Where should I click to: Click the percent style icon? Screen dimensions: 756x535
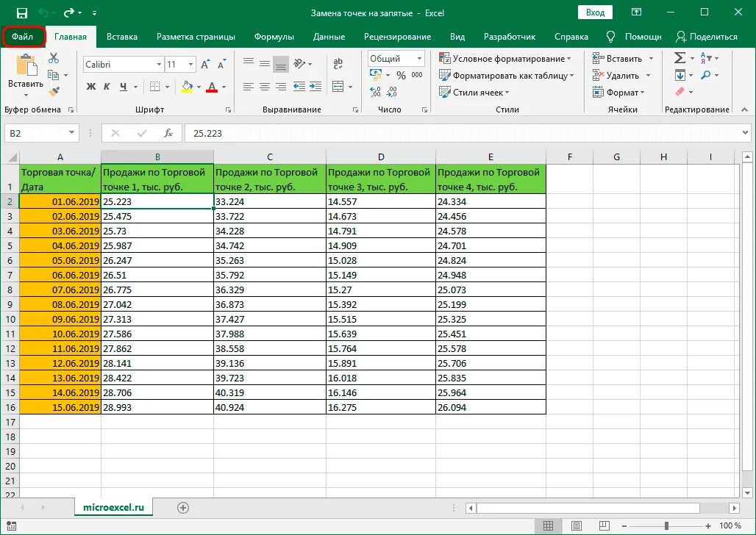[401, 75]
